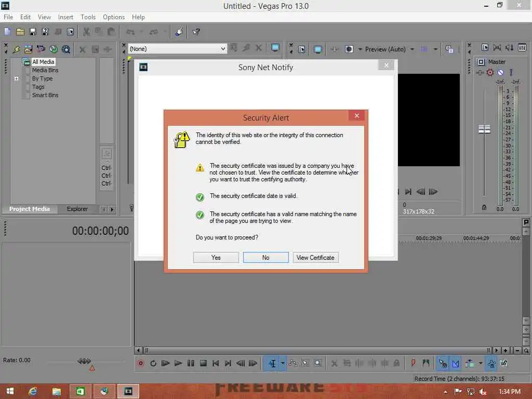
Task: Open the Edit menu
Action: click(x=25, y=17)
